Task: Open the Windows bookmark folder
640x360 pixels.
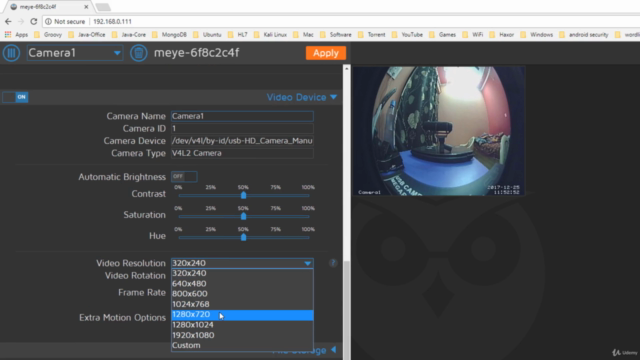Action: coord(537,35)
